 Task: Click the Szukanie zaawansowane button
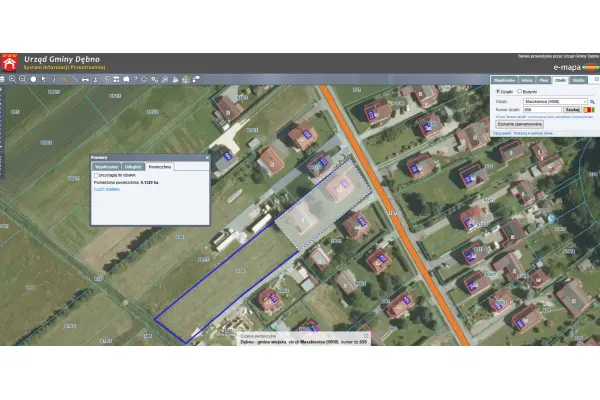(520, 124)
